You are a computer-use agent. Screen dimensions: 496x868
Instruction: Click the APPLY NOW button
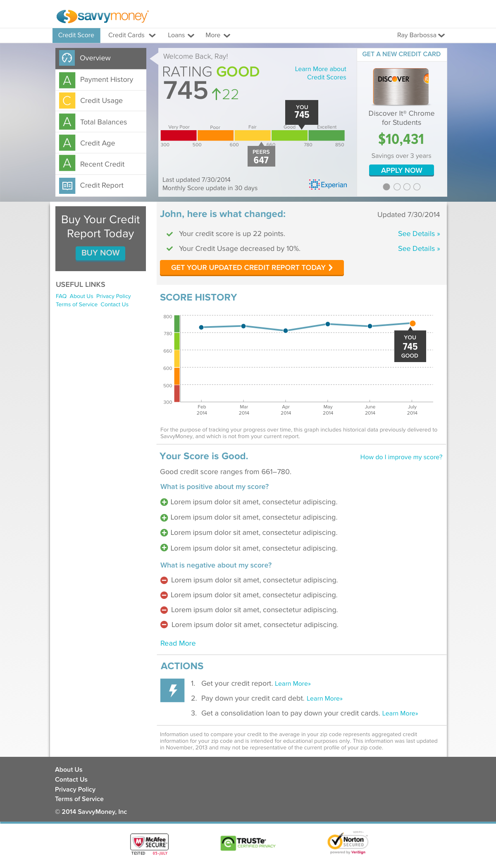click(401, 170)
